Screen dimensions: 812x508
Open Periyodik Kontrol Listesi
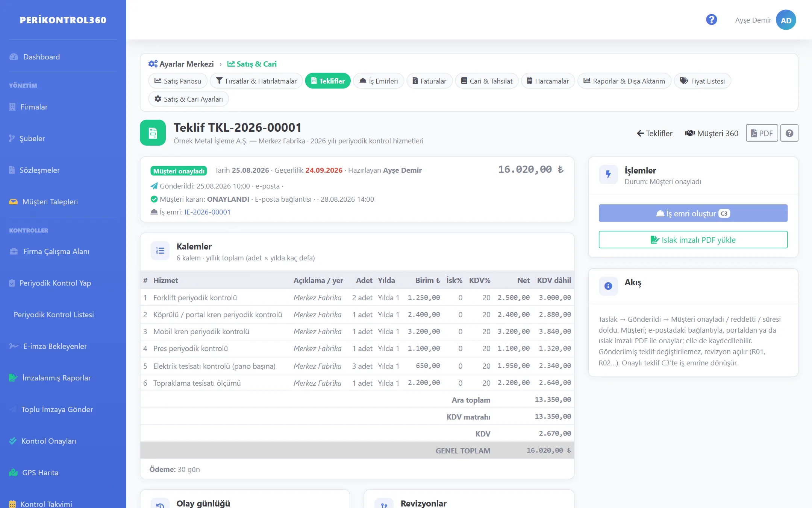pos(54,315)
